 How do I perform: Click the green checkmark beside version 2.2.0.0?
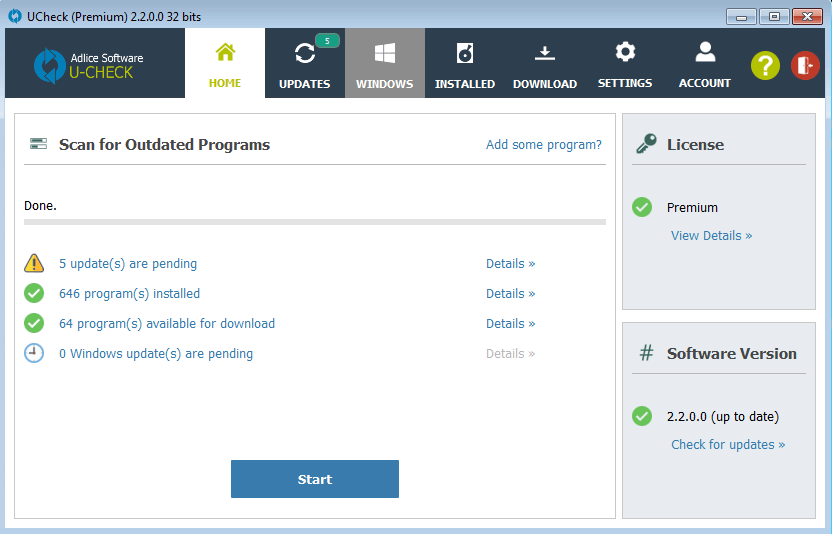(x=642, y=416)
